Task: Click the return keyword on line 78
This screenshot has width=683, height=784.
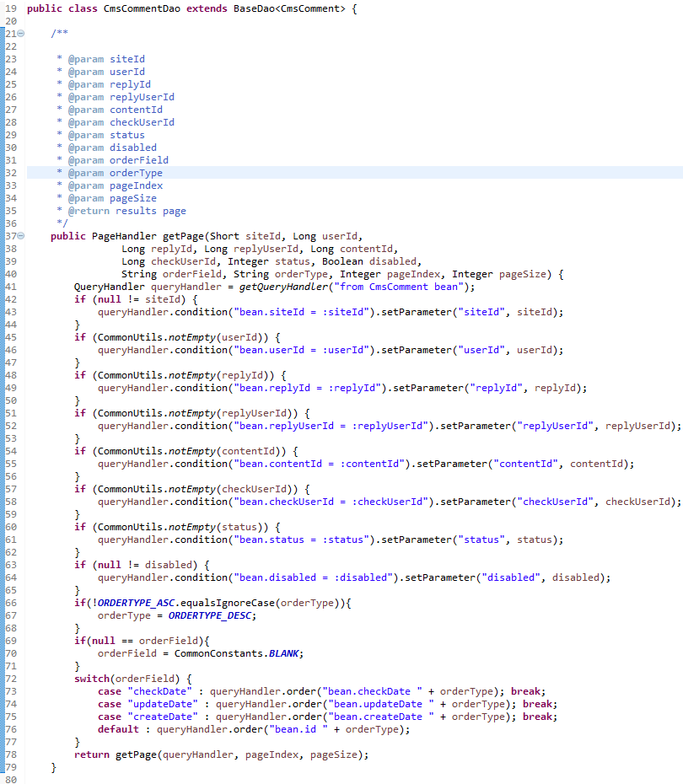Action: coord(91,754)
